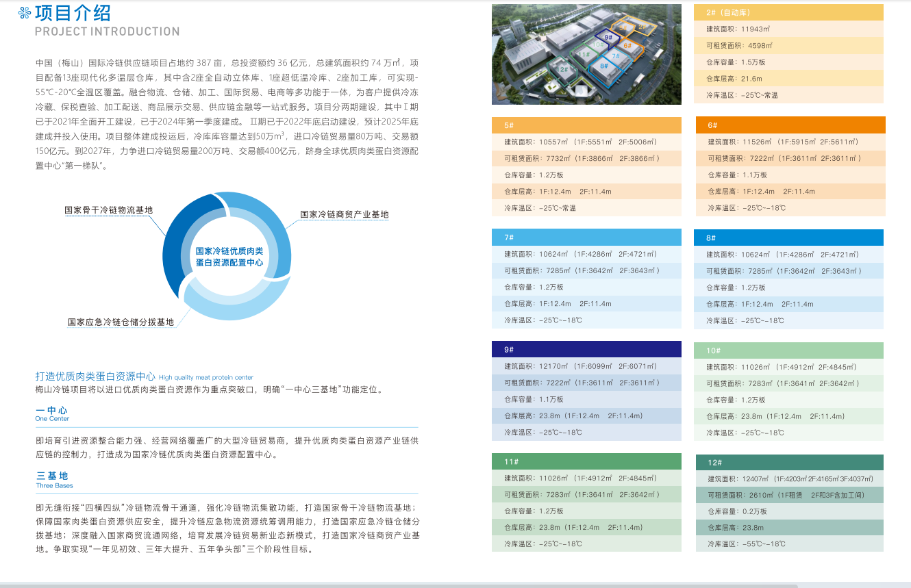Select the 2# label on the aerial map
Viewport: 911px width, 588px height.
[642, 27]
